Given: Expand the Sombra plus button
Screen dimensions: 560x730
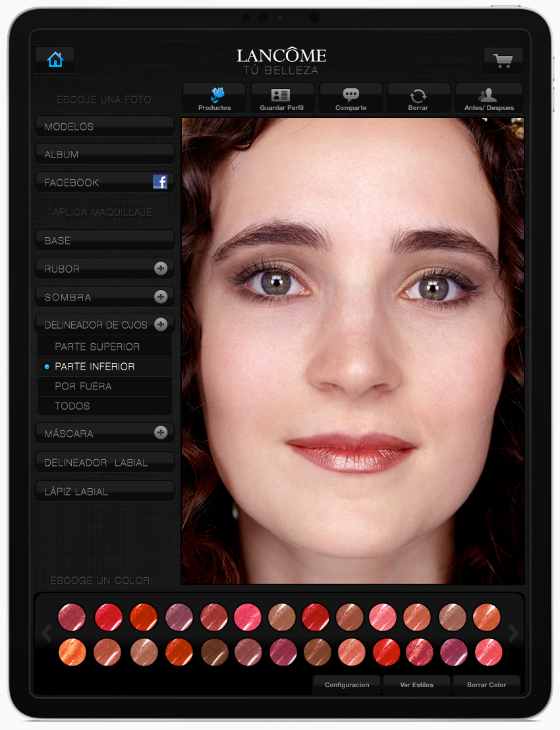Looking at the screenshot, I should (160, 297).
